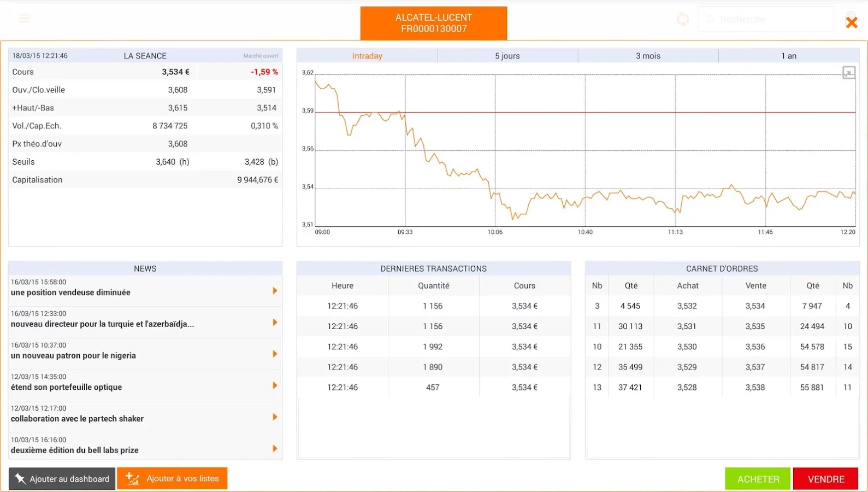
Task: Switch to the 3 mois chart tab
Action: coord(648,56)
